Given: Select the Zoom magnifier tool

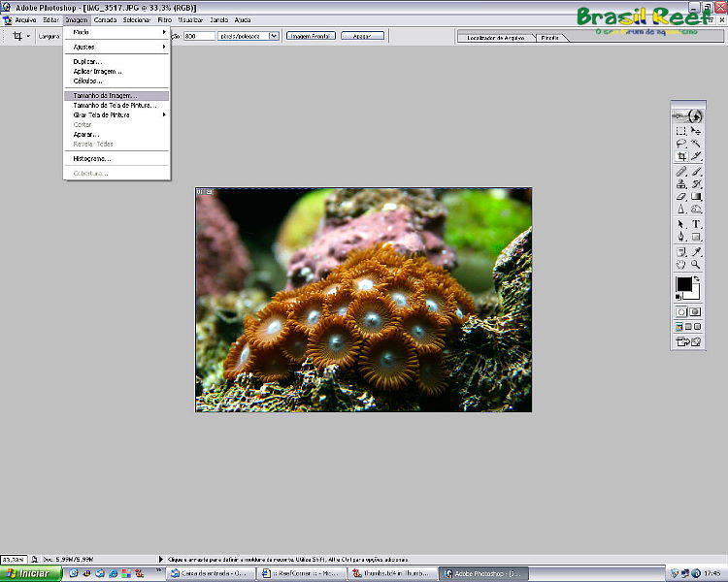Looking at the screenshot, I should tap(696, 264).
